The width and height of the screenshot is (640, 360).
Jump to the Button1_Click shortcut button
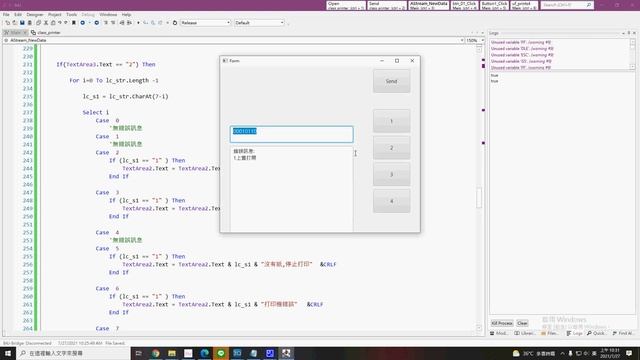[x=494, y=5]
